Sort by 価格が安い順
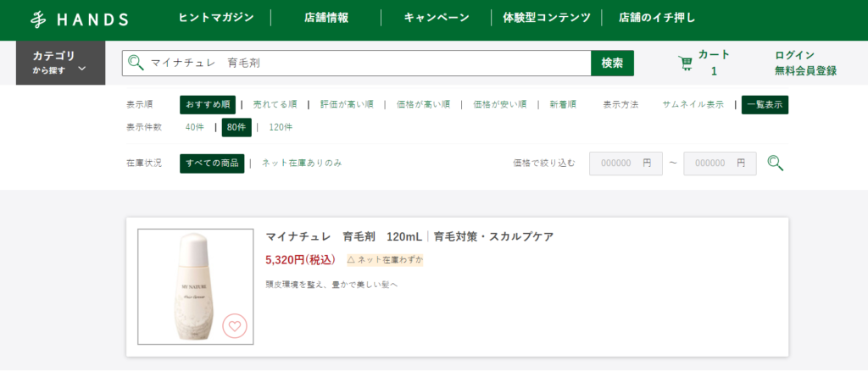 (499, 105)
